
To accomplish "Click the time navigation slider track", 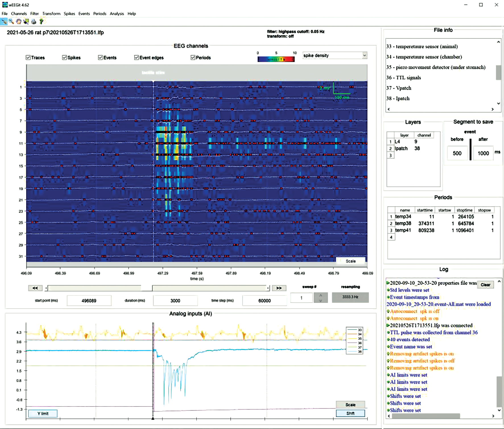I will [210, 288].
